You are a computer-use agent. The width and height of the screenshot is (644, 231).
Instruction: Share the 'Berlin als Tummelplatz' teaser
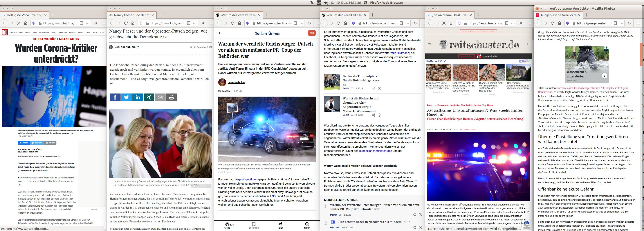click(373, 89)
